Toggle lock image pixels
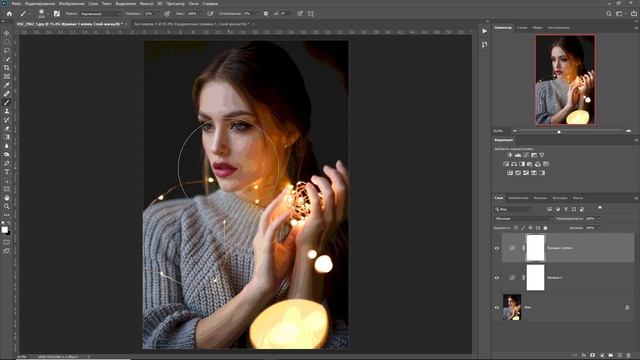The height and width of the screenshot is (360, 640). pyautogui.click(x=523, y=228)
